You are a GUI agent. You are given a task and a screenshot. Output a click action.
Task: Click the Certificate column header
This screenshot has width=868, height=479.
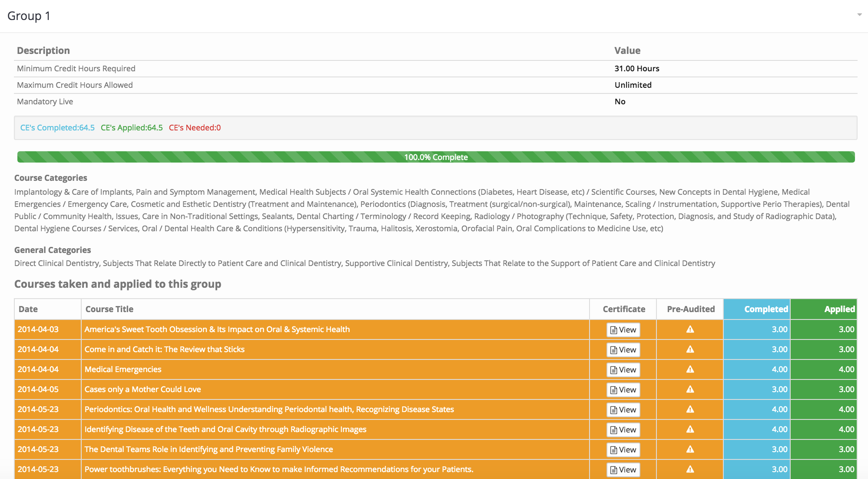coord(624,309)
